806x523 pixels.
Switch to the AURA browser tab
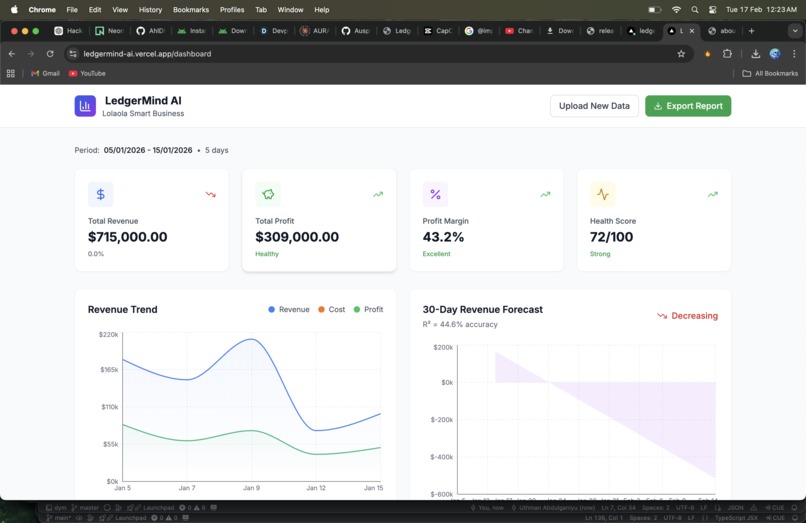pyautogui.click(x=315, y=31)
